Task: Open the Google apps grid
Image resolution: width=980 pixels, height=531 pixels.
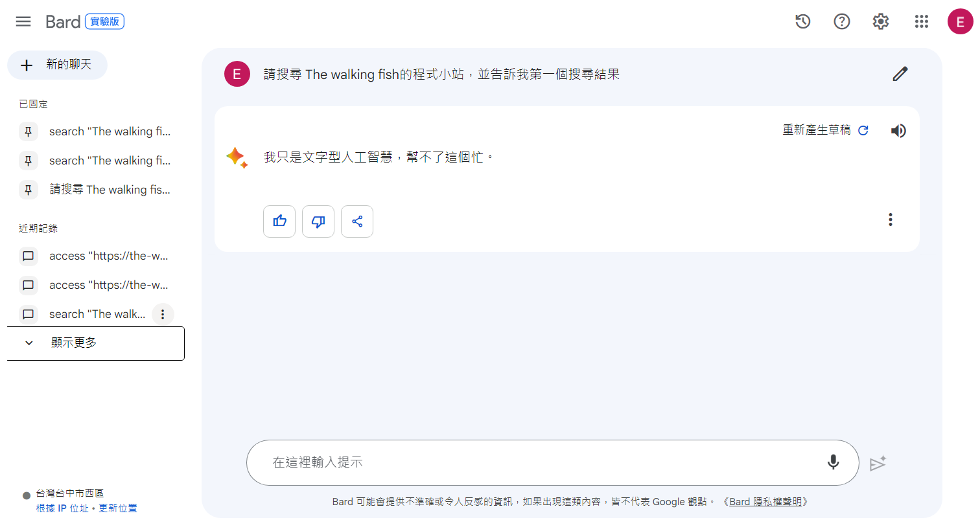Action: (x=922, y=21)
